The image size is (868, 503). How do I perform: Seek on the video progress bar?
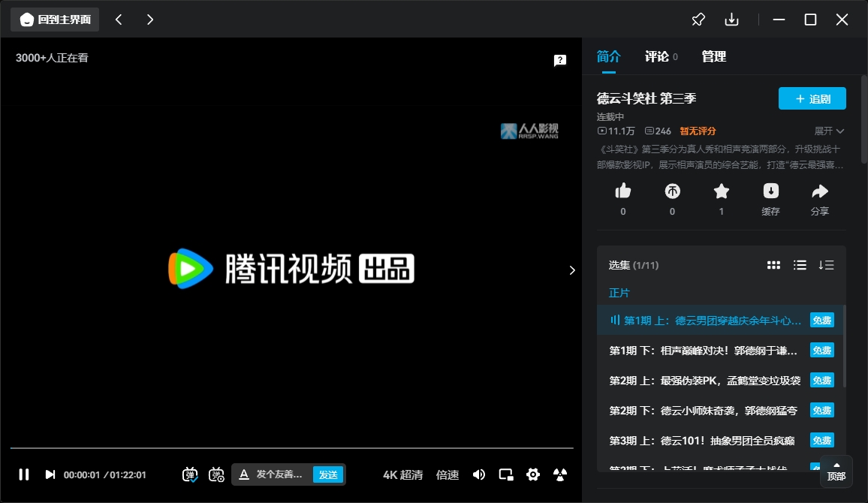pos(292,447)
